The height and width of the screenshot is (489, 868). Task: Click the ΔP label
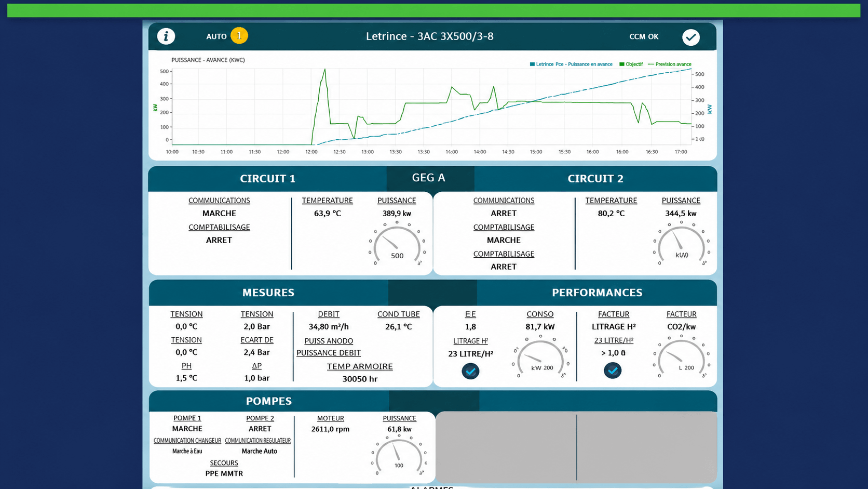point(257,366)
